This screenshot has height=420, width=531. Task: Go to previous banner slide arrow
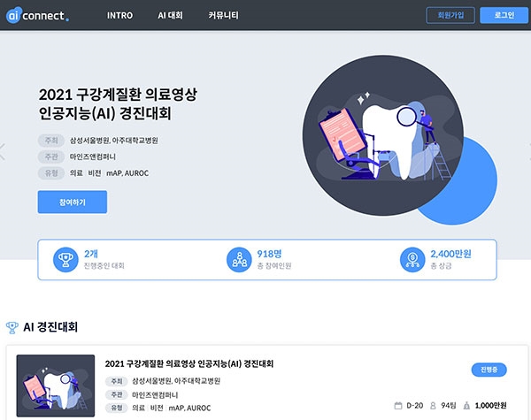click(3, 151)
